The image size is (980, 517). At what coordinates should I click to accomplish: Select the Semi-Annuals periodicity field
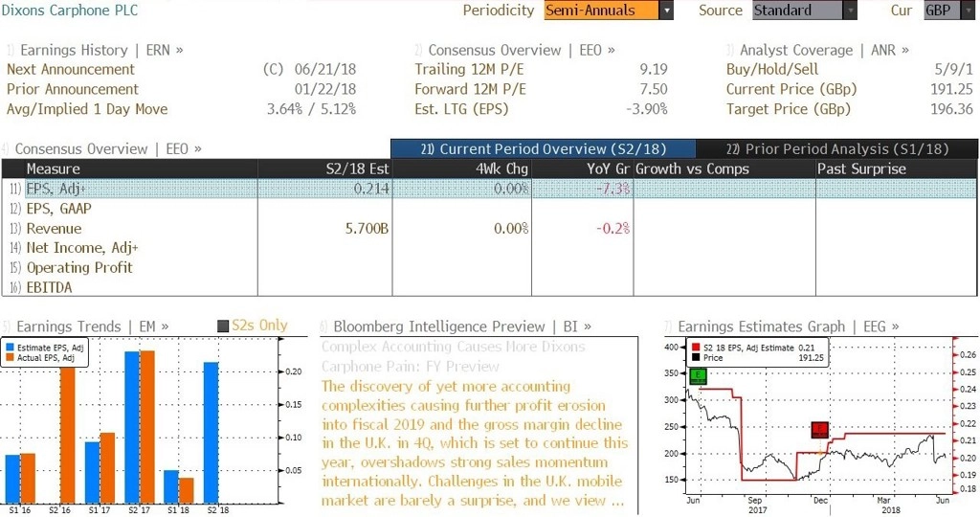tap(601, 10)
